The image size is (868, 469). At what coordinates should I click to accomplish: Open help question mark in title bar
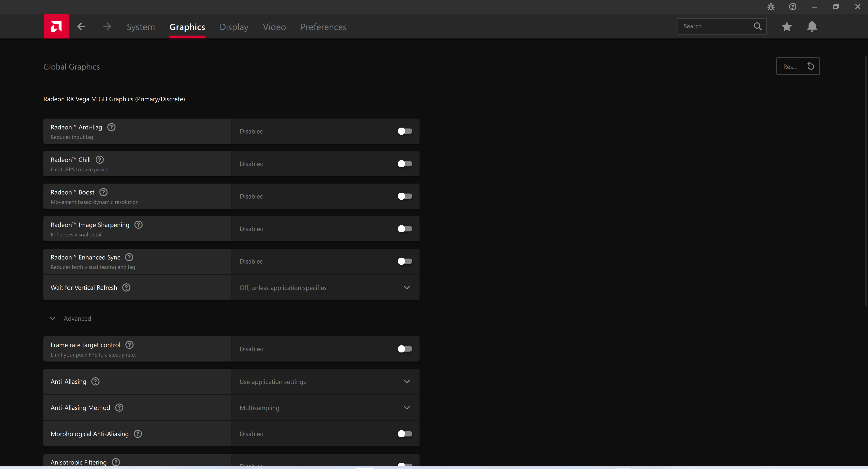[793, 7]
